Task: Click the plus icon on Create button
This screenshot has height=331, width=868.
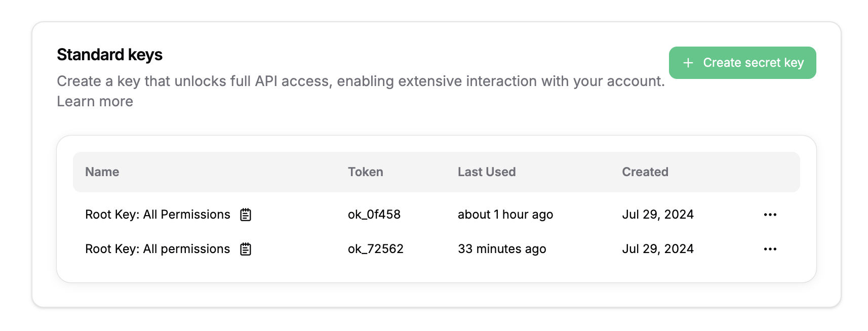Action: (688, 63)
